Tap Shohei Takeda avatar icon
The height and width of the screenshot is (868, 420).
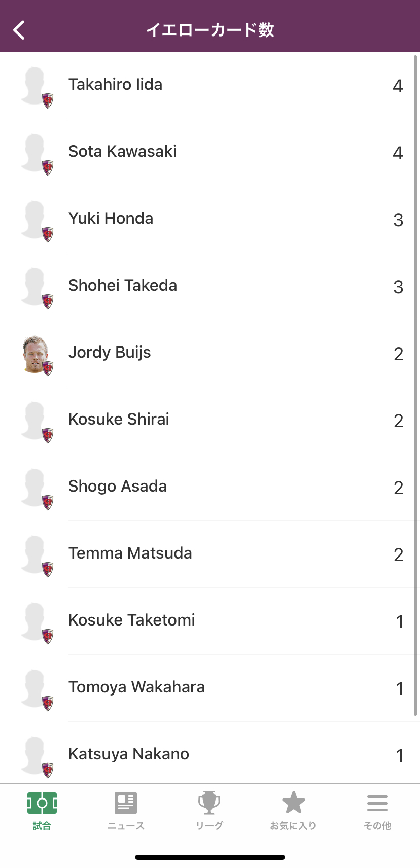(x=36, y=287)
